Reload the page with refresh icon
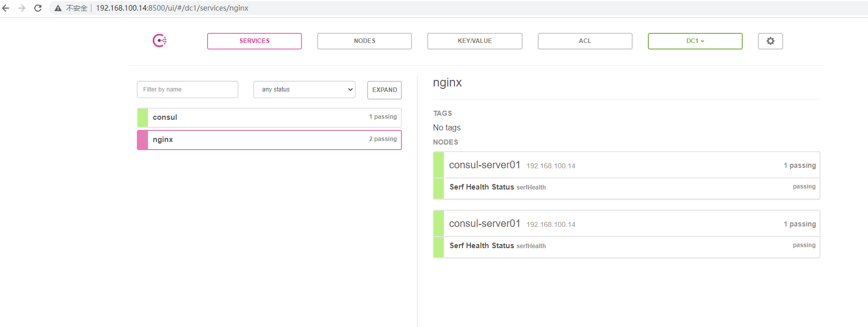 pyautogui.click(x=38, y=8)
